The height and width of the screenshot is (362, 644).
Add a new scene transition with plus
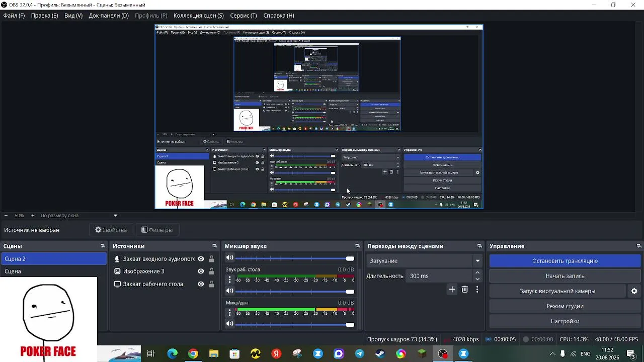[452, 289]
